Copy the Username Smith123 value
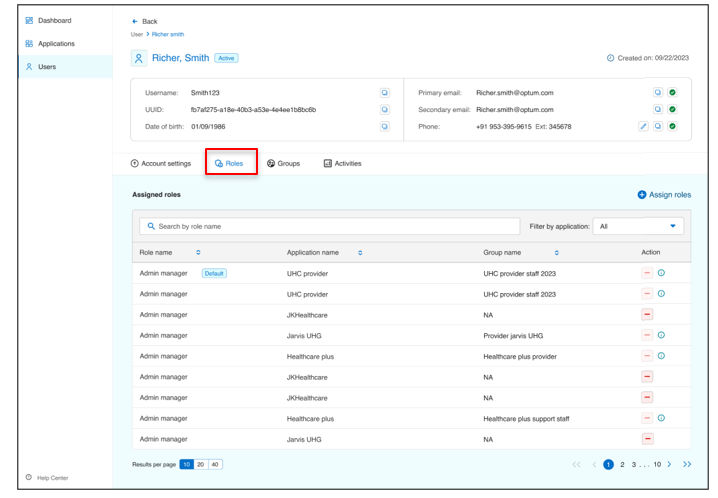Screen dimensions: 718x498 (x=385, y=93)
